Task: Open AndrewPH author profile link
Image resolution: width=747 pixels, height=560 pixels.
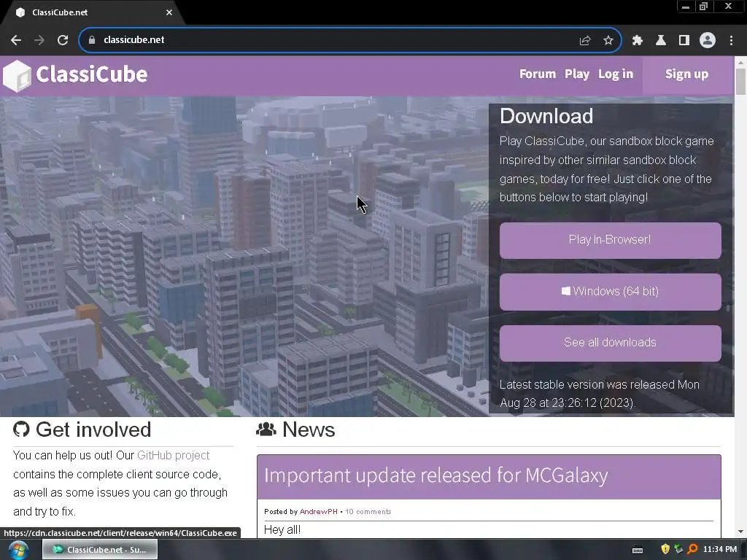Action: coord(318,511)
